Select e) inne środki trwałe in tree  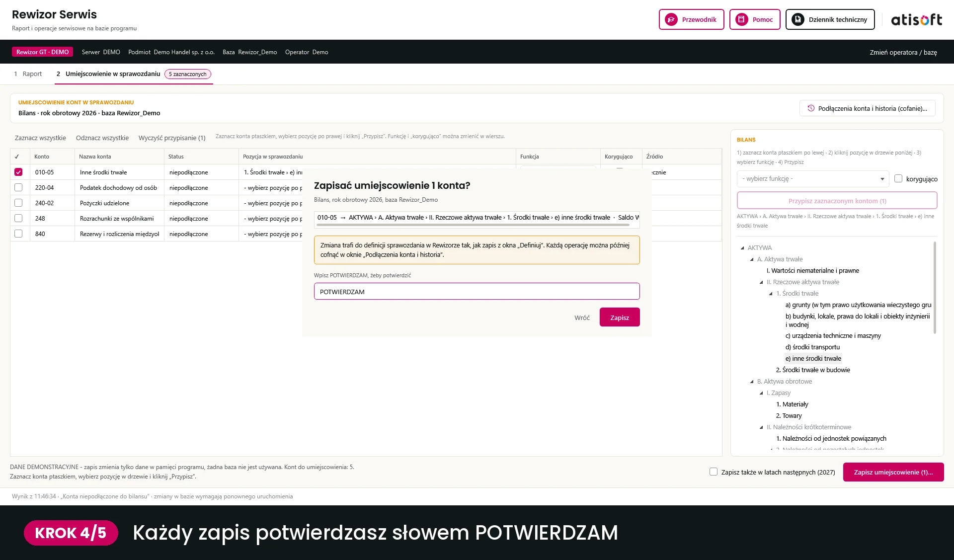click(813, 359)
